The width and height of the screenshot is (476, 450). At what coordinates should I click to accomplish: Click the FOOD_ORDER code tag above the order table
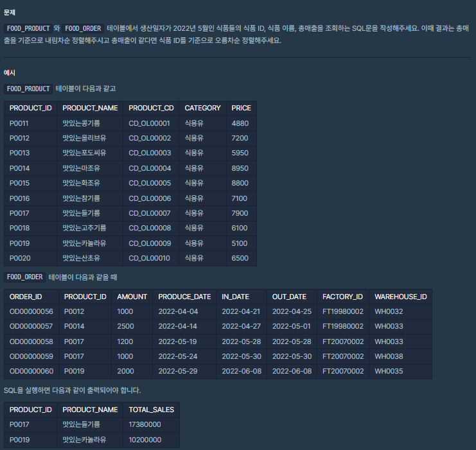click(24, 277)
